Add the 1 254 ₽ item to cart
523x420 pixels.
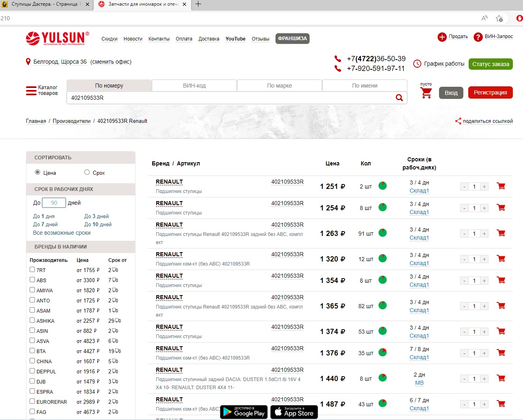pos(501,208)
